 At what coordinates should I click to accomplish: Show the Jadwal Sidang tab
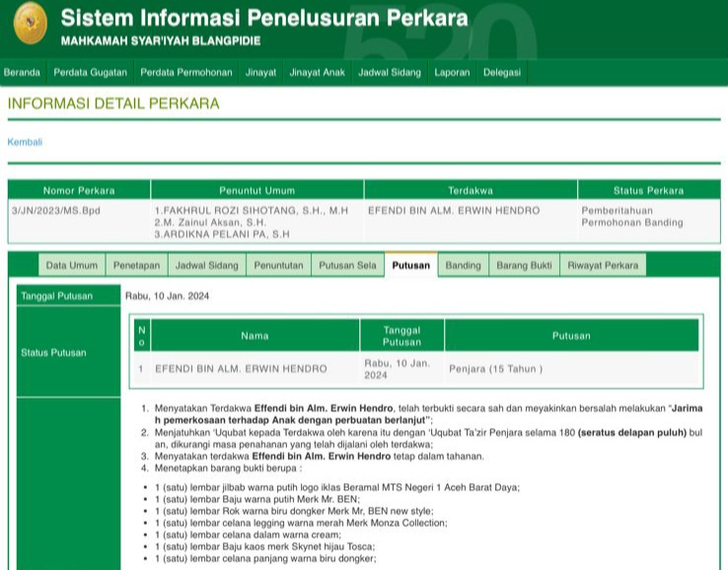(207, 265)
